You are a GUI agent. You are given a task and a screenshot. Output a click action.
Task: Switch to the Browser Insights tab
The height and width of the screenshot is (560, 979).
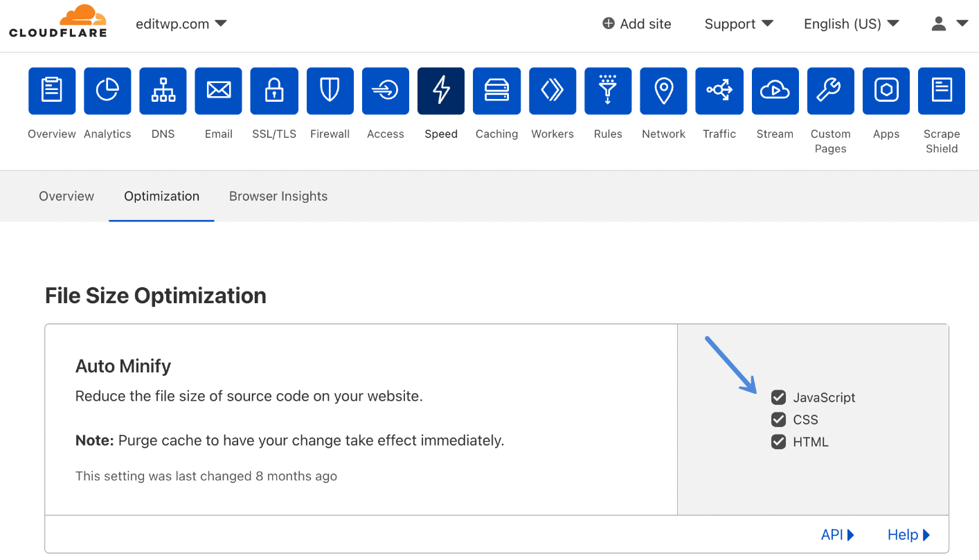click(278, 196)
